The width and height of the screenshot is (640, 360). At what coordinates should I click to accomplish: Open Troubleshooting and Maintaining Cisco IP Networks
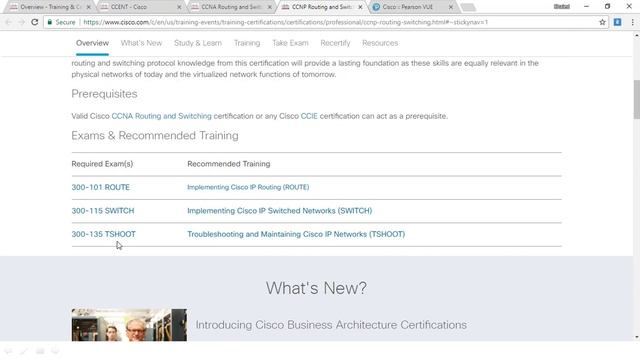(x=296, y=234)
